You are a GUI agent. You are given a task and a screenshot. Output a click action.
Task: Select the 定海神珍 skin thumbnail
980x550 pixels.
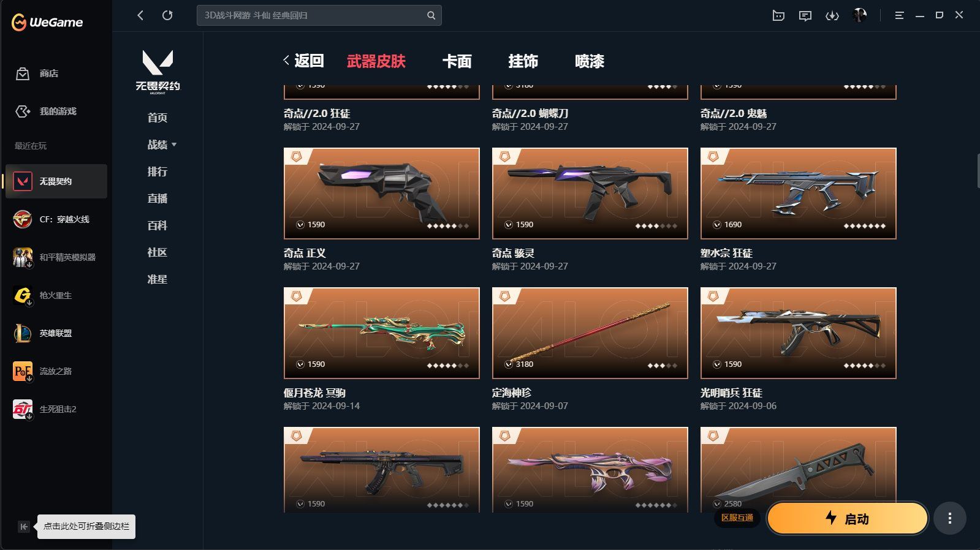pos(590,333)
